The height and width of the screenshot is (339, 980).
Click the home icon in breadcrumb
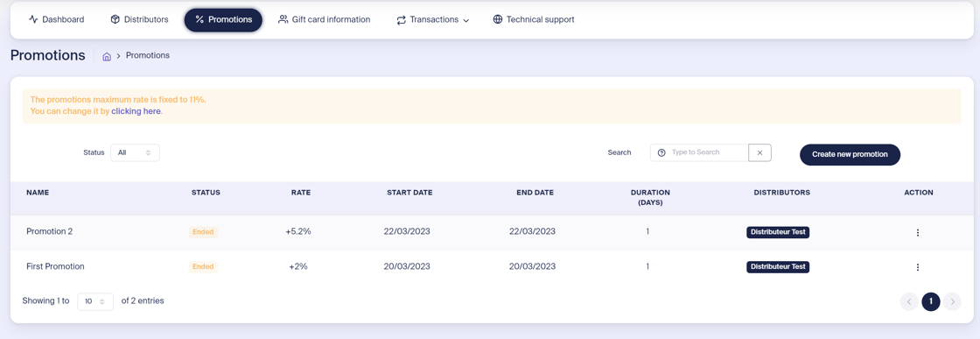[x=107, y=56]
